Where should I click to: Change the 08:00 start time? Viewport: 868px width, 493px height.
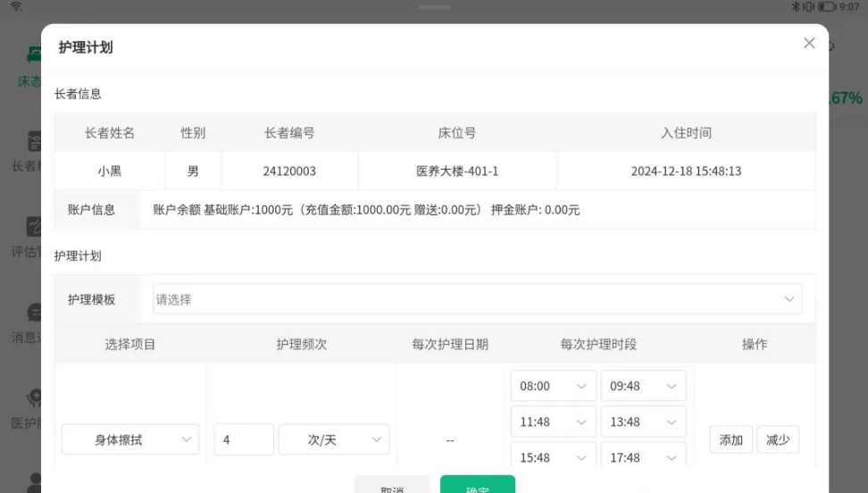pos(552,387)
